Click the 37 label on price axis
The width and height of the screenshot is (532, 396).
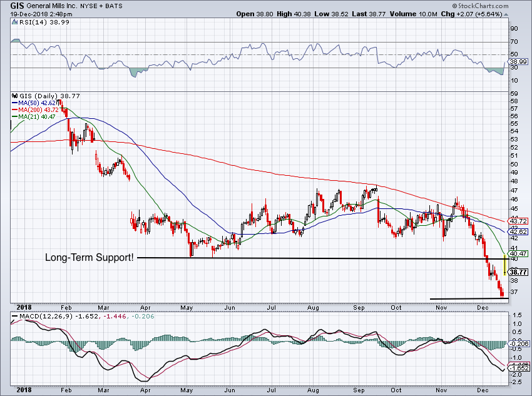[x=514, y=292]
